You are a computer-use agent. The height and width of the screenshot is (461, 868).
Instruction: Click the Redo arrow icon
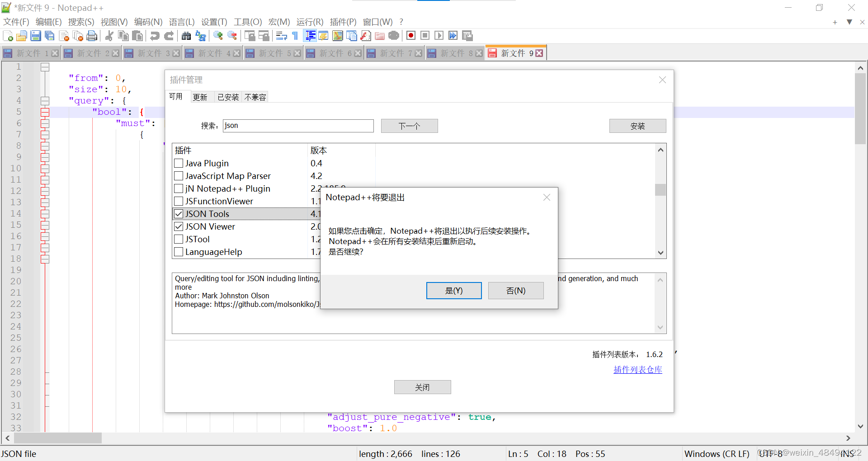coord(169,36)
